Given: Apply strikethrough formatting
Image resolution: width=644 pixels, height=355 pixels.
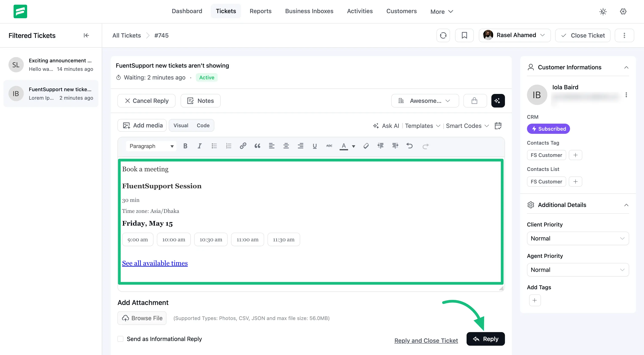Looking at the screenshot, I should pos(329,146).
